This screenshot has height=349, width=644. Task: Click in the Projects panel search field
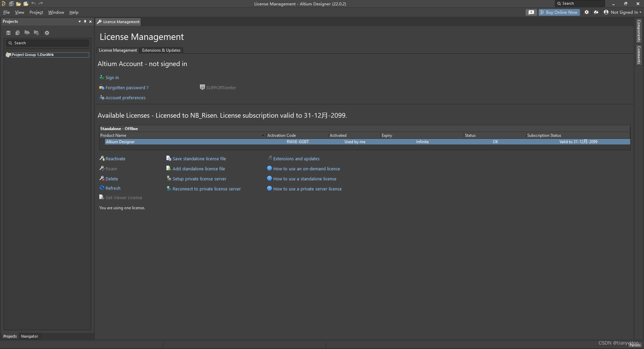pyautogui.click(x=50, y=43)
